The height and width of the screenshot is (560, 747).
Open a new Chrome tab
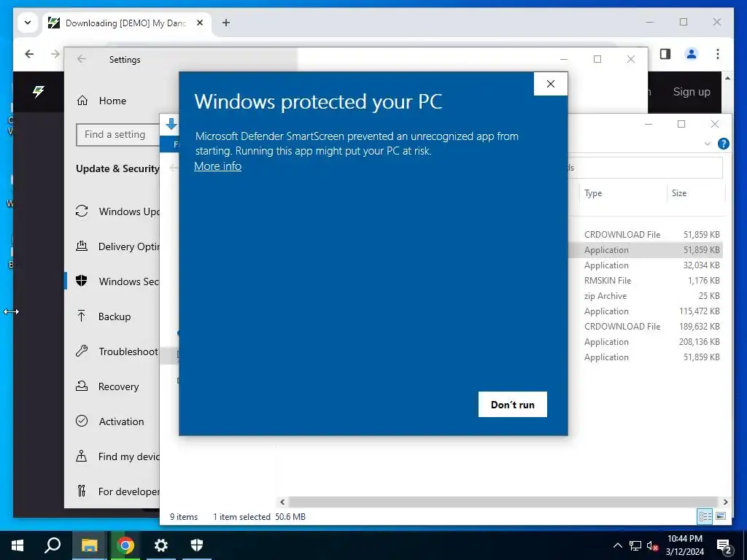pyautogui.click(x=226, y=23)
